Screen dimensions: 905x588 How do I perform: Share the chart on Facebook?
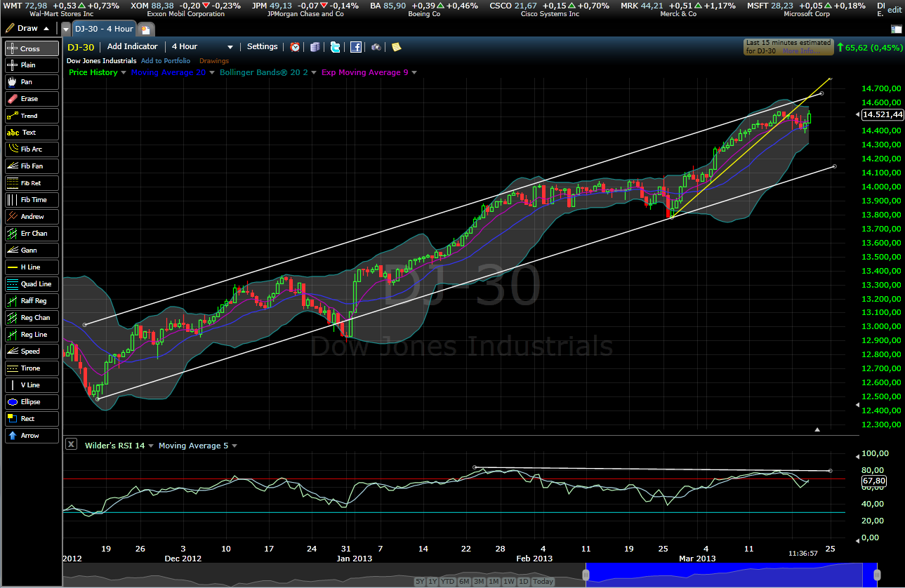(x=356, y=47)
